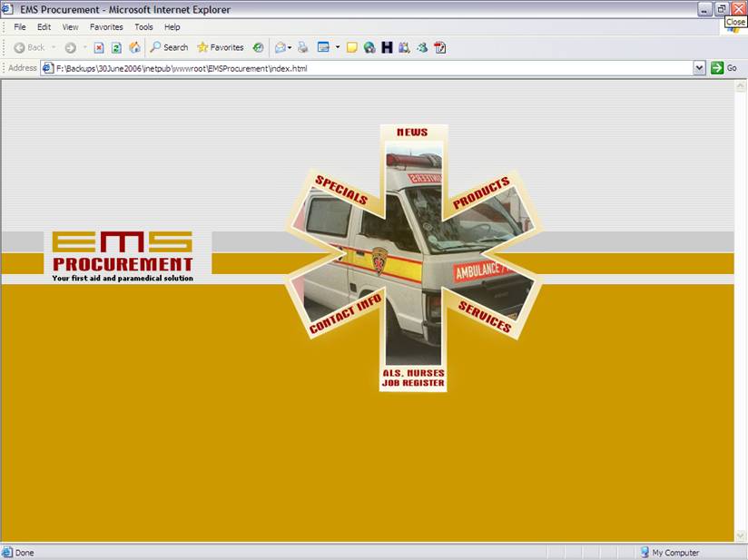This screenshot has width=748, height=560.
Task: Click the black H toolbar icon
Action: click(x=387, y=47)
